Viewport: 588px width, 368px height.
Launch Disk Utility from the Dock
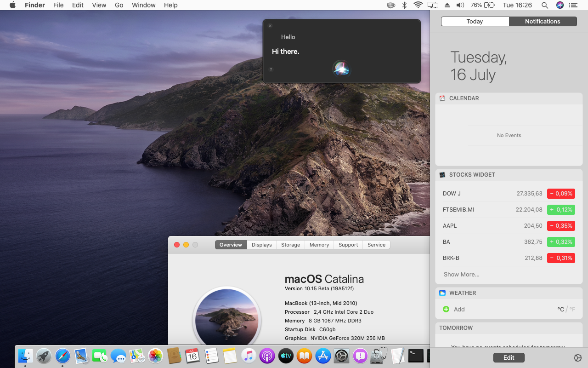pyautogui.click(x=379, y=356)
